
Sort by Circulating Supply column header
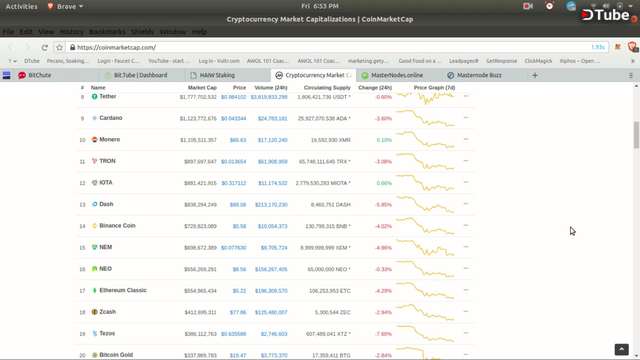pyautogui.click(x=327, y=87)
